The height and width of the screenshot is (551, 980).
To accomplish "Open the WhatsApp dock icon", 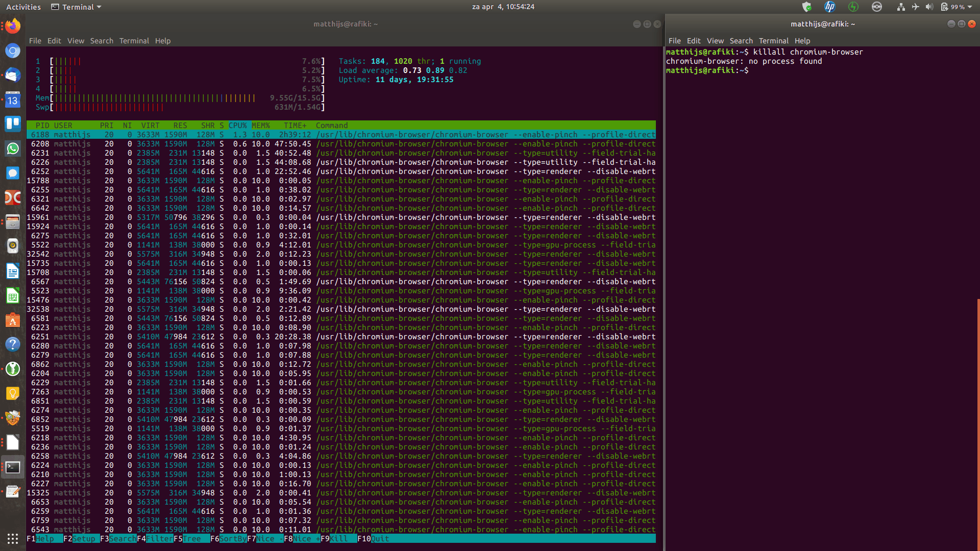I will (x=13, y=148).
